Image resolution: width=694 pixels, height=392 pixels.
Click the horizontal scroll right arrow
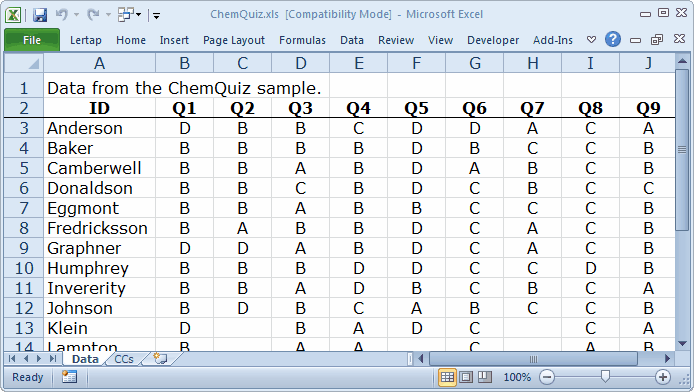tap(667, 358)
